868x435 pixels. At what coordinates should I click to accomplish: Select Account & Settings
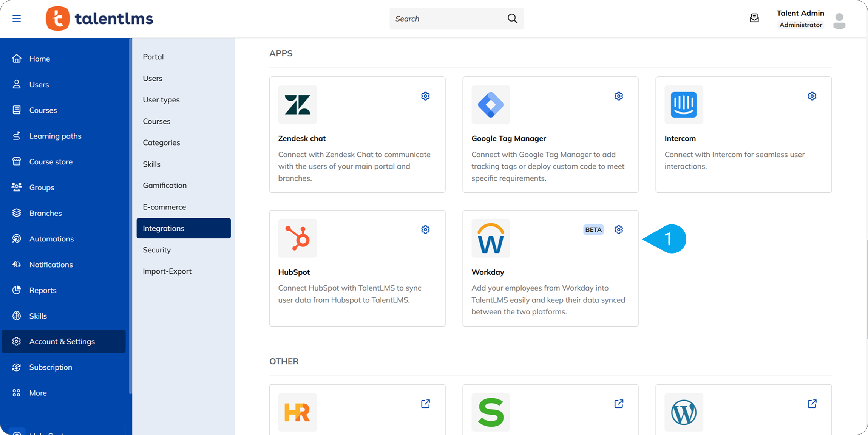[x=63, y=341]
